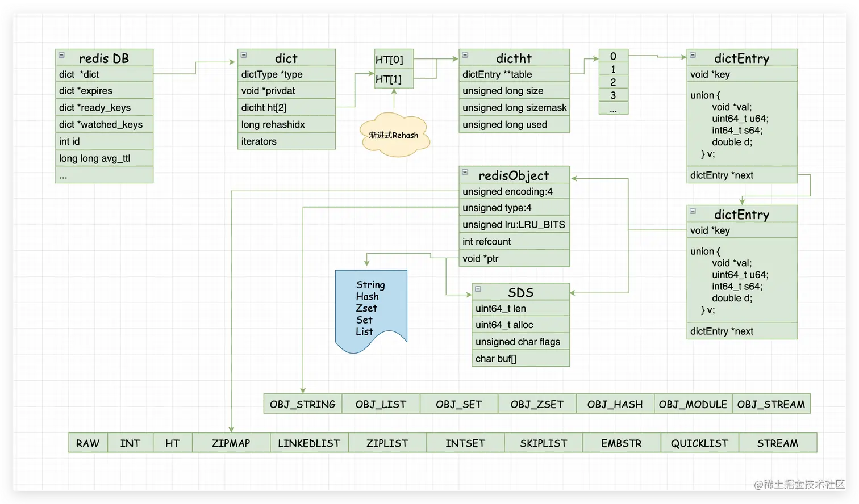
Task: Select the "dictht ht[2]" row
Action: [x=286, y=108]
